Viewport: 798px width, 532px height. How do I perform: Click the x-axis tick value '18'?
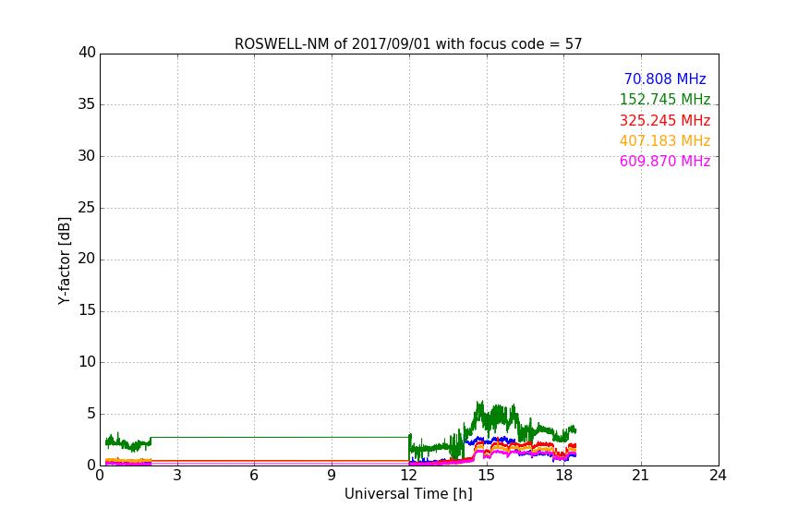pos(564,476)
